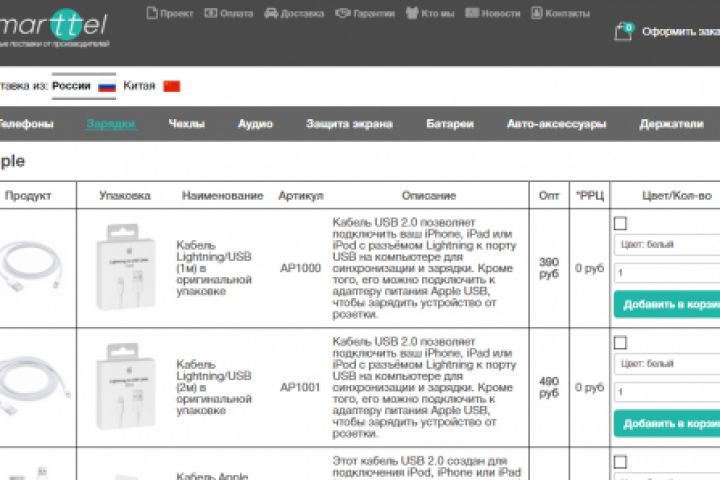Screen dimensions: 720x480
Task: Click the Артикул column header
Action: (301, 196)
